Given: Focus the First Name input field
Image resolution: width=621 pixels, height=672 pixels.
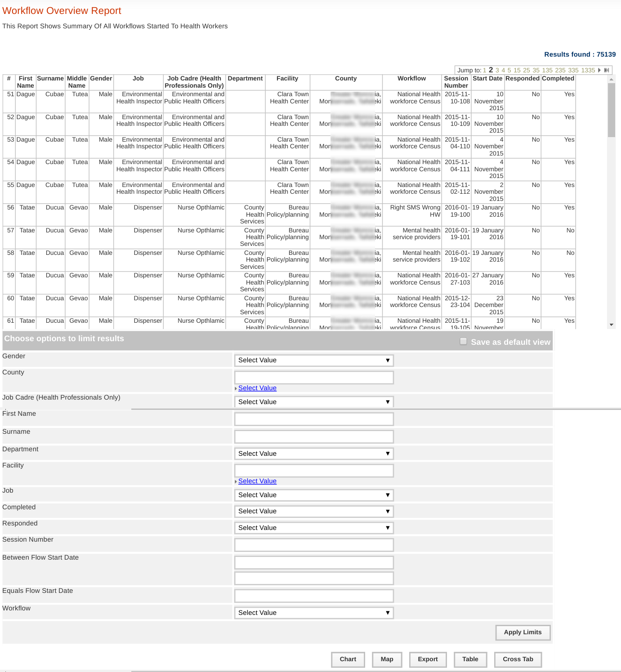Looking at the screenshot, I should click(x=314, y=419).
